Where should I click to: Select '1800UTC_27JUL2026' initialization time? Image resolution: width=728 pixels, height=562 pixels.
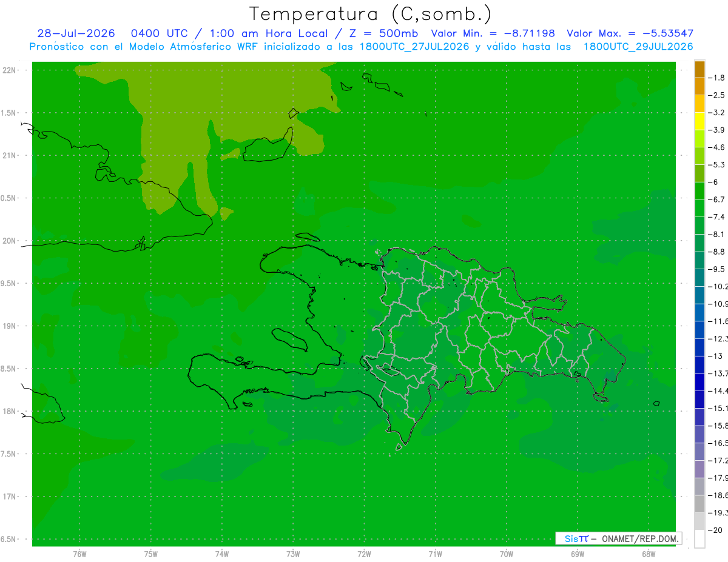click(414, 47)
